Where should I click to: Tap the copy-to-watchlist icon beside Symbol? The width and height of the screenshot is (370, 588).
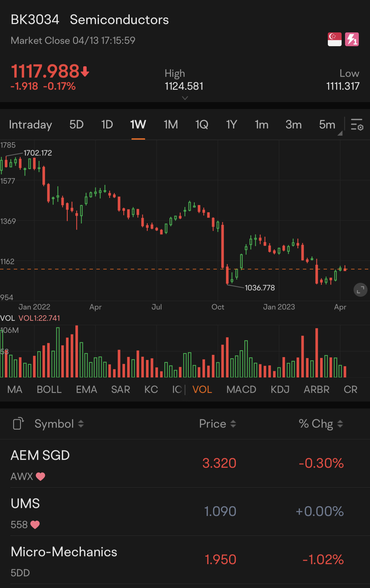tap(18, 424)
